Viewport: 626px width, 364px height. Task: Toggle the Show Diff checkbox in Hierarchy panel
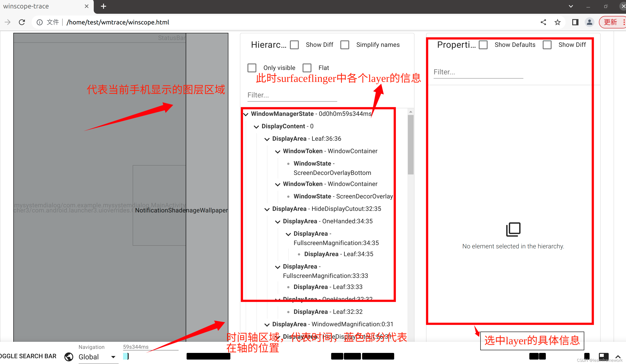tap(294, 45)
